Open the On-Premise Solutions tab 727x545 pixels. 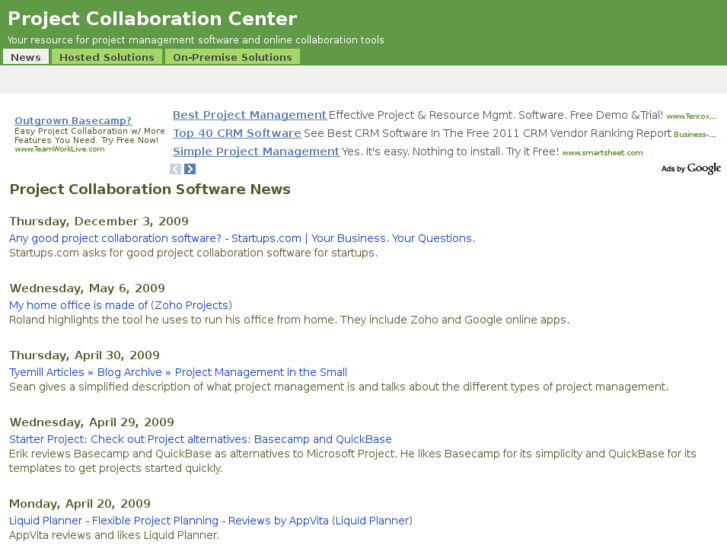pyautogui.click(x=232, y=57)
